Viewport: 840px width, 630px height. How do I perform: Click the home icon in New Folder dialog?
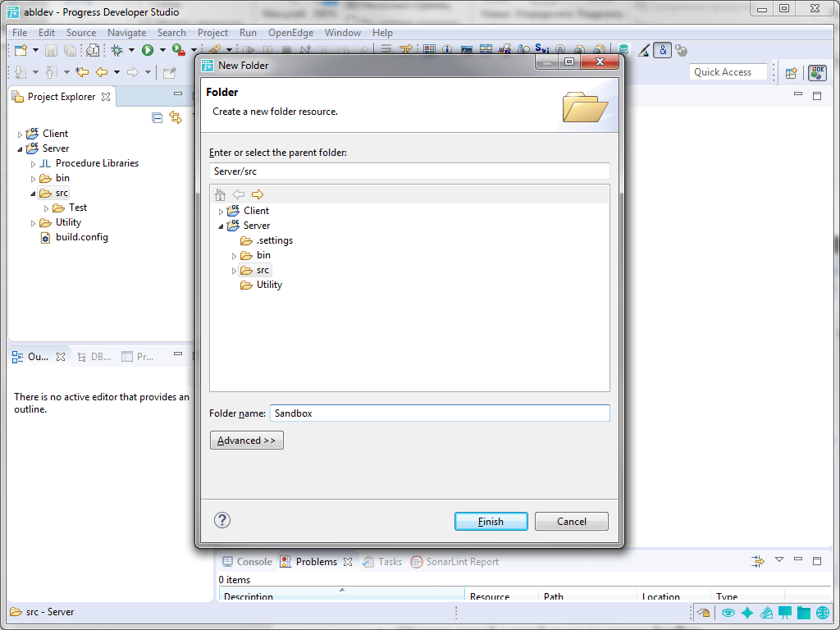click(x=220, y=194)
